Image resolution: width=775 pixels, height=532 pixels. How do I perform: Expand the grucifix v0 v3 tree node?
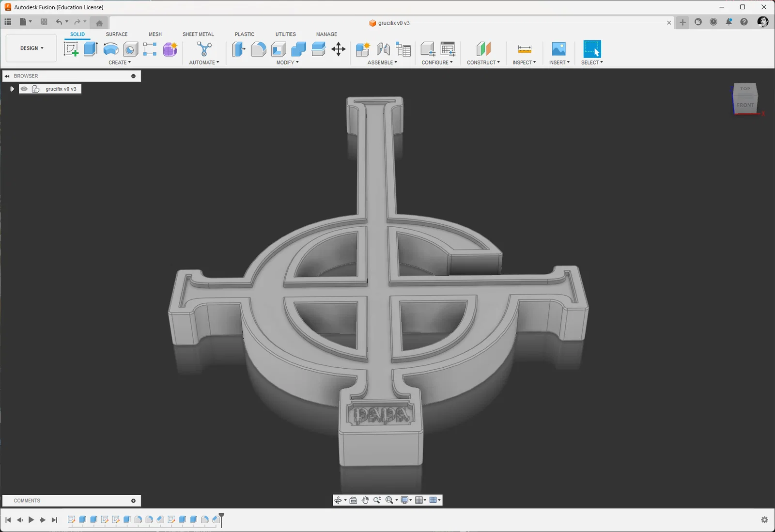click(x=12, y=89)
